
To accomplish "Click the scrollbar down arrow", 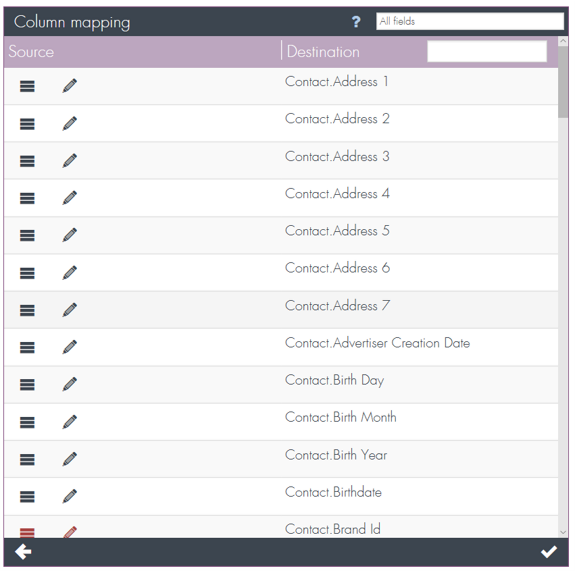I will click(563, 532).
